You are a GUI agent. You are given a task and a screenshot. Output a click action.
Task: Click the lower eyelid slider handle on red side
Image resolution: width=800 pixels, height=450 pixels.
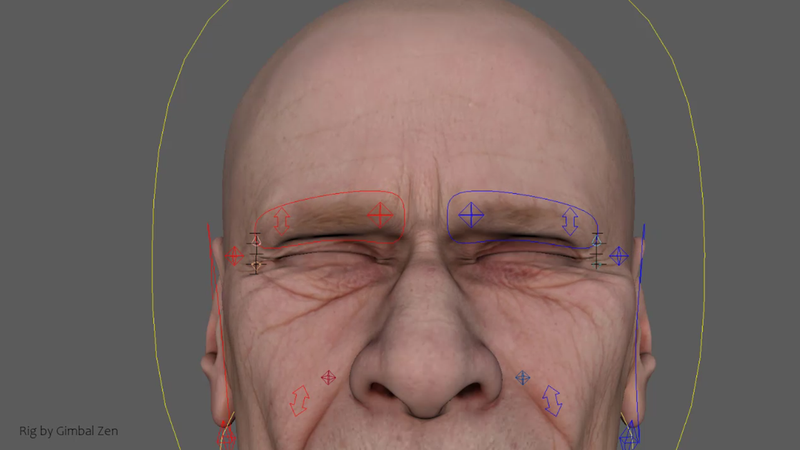click(256, 265)
